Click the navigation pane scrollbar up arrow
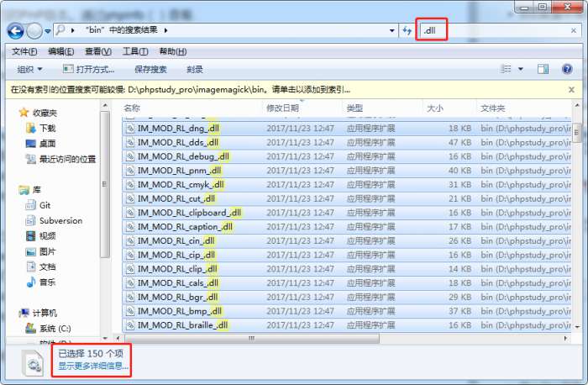 105,106
